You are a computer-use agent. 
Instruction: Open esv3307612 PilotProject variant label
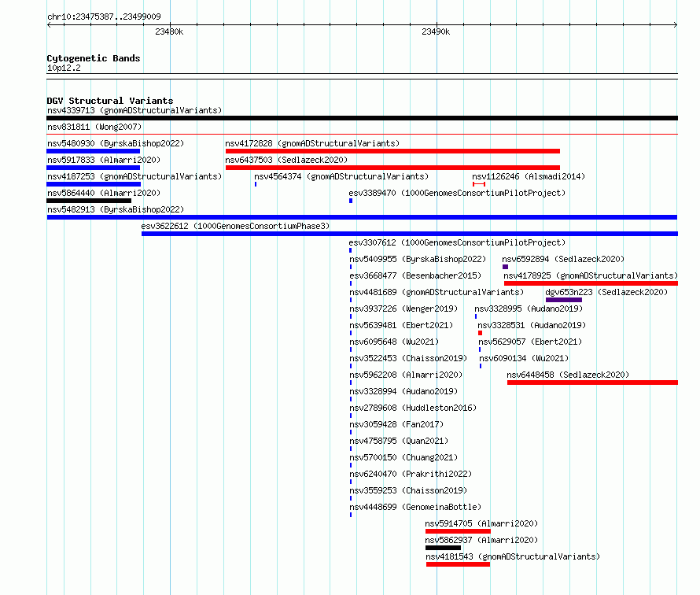pyautogui.click(x=457, y=242)
